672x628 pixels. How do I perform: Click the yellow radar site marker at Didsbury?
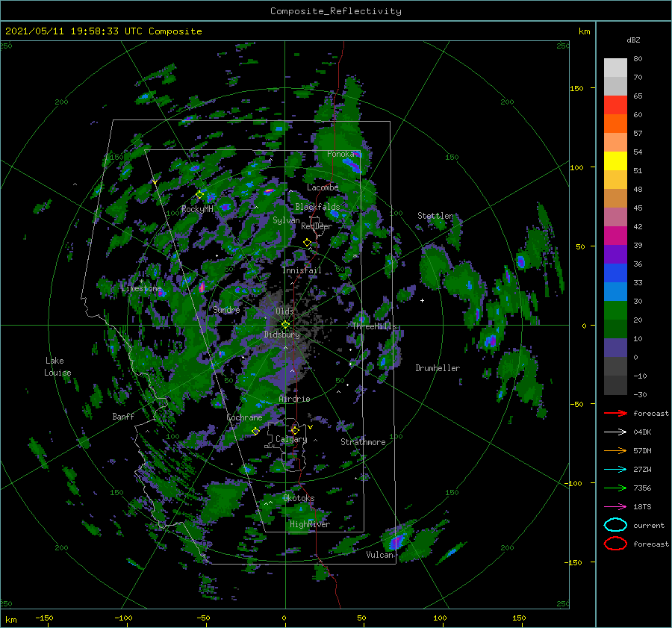[285, 325]
